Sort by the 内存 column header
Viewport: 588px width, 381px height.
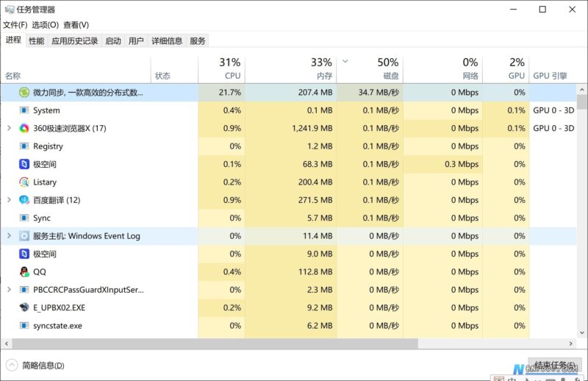pyautogui.click(x=290, y=69)
